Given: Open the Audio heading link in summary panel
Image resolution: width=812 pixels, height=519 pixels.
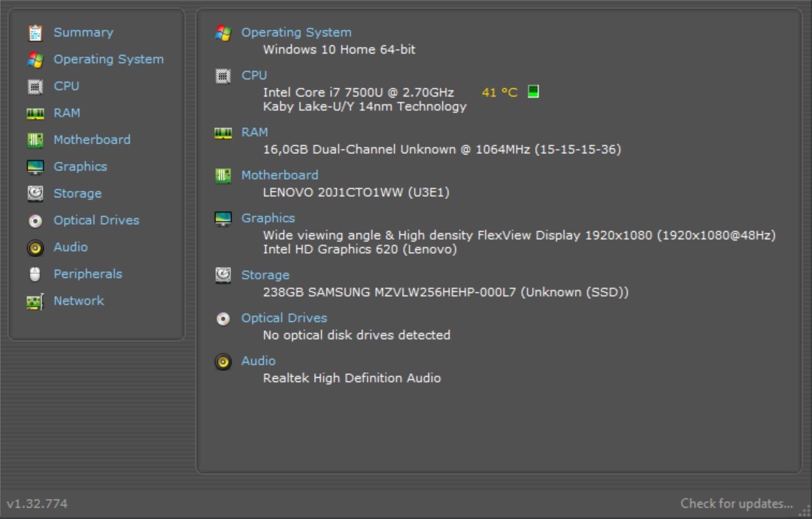Looking at the screenshot, I should pos(258,361).
